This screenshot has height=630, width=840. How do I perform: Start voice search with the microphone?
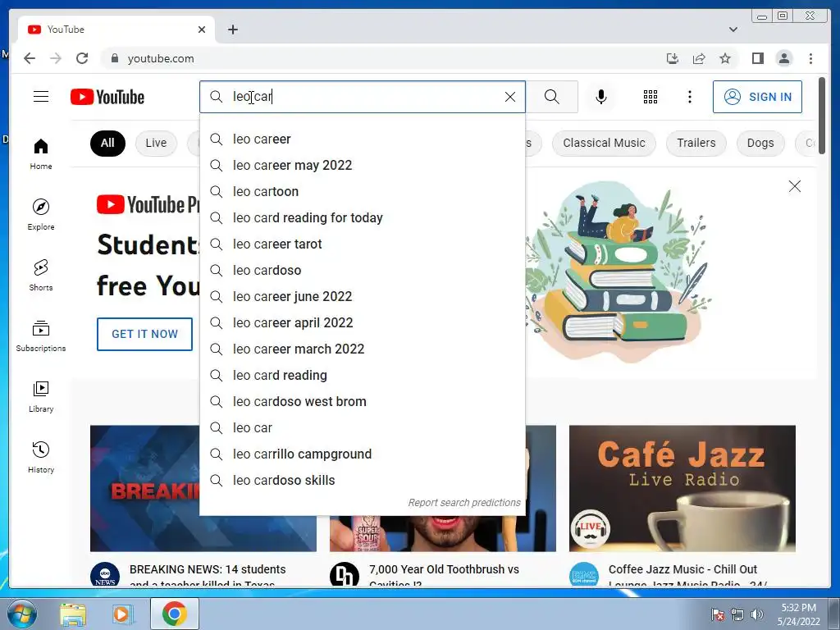click(601, 97)
